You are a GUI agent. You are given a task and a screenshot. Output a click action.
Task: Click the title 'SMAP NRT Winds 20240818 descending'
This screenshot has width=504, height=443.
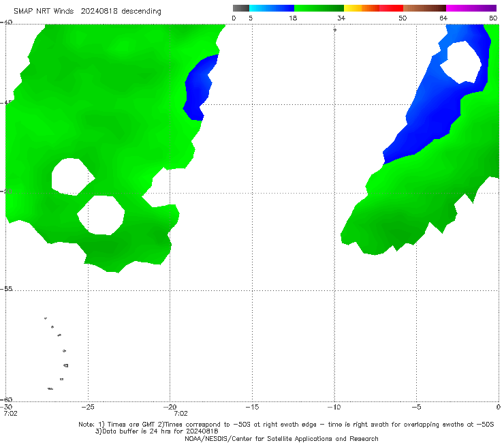87,12
